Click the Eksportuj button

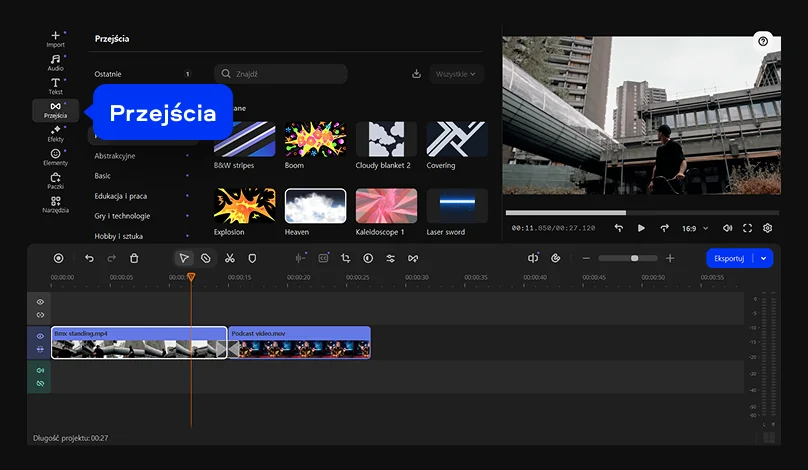point(729,258)
